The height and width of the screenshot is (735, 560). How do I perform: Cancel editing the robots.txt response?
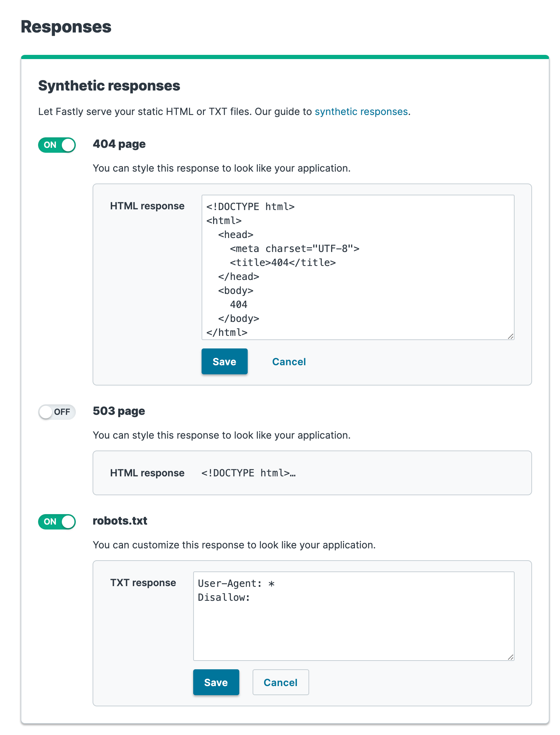point(281,682)
